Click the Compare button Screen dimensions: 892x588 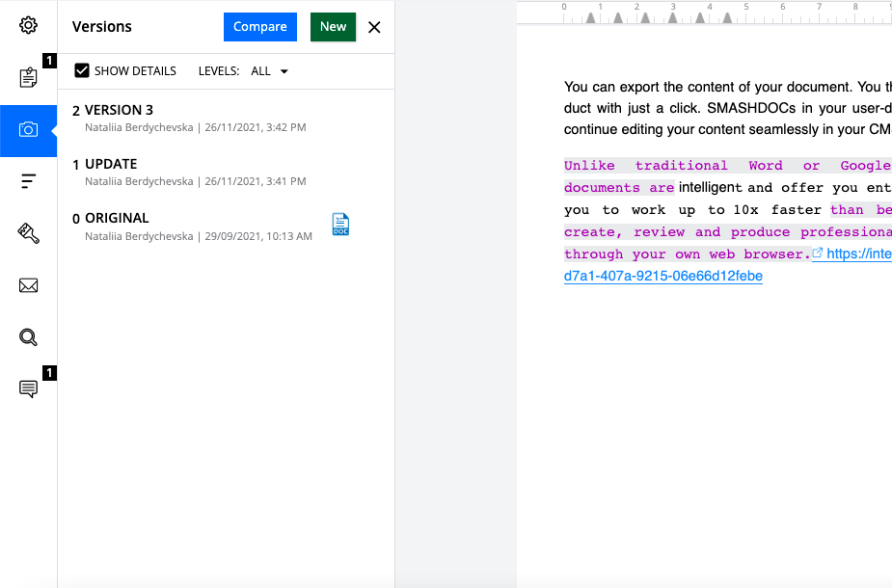point(260,27)
